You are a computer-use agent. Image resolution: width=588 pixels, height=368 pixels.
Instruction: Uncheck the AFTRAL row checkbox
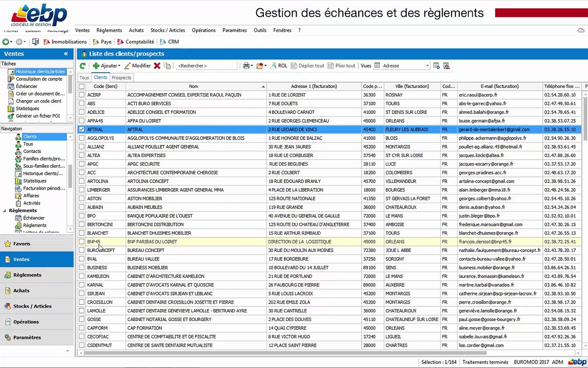(82, 129)
